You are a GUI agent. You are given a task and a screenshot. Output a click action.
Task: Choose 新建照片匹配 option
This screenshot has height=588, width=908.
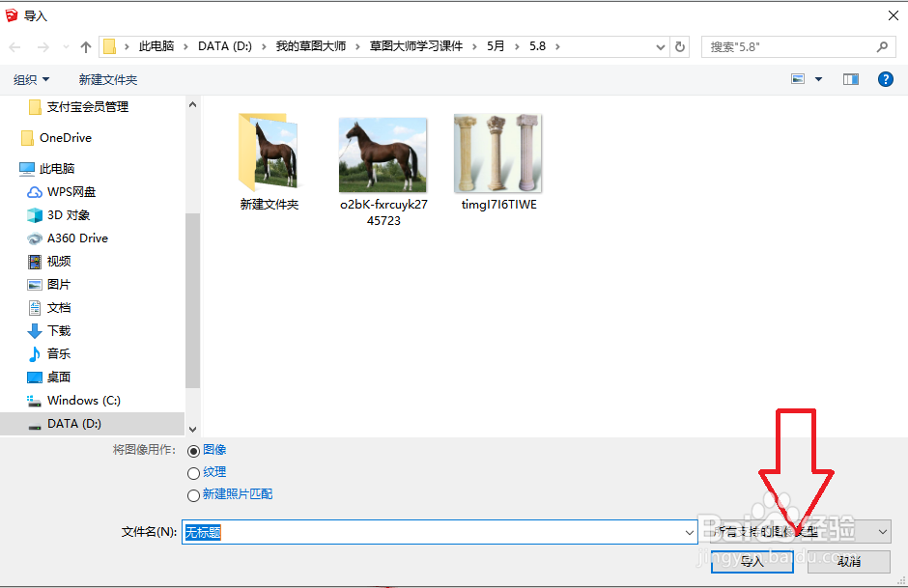[194, 493]
